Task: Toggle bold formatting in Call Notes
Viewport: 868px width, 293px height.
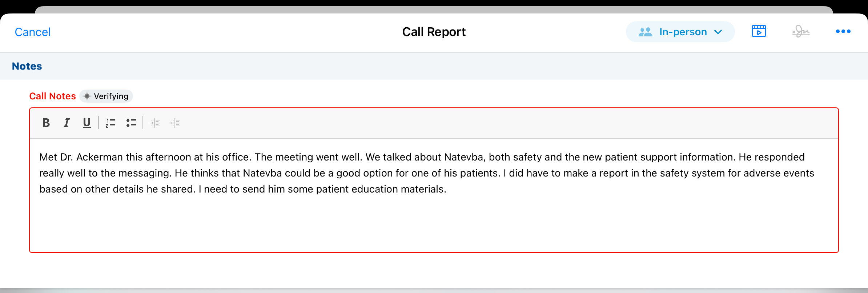Action: point(46,123)
